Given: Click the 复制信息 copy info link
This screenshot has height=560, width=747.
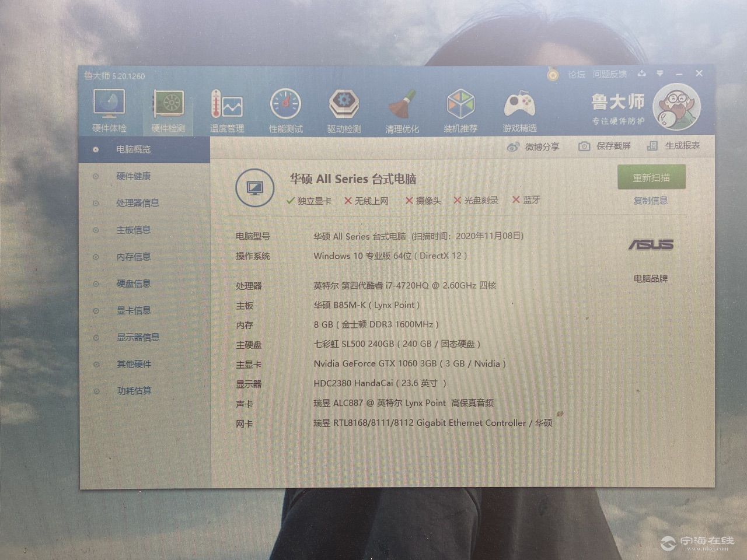Looking at the screenshot, I should pyautogui.click(x=651, y=201).
